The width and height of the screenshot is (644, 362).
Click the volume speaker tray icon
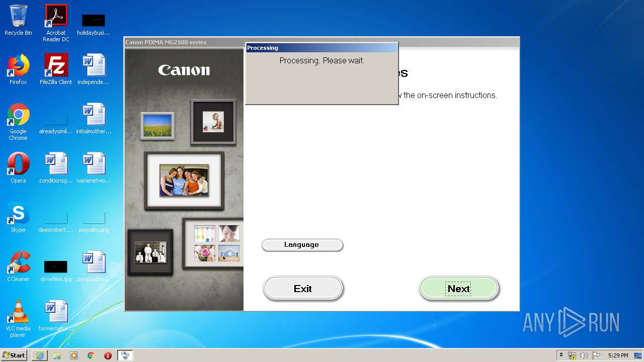coord(584,355)
